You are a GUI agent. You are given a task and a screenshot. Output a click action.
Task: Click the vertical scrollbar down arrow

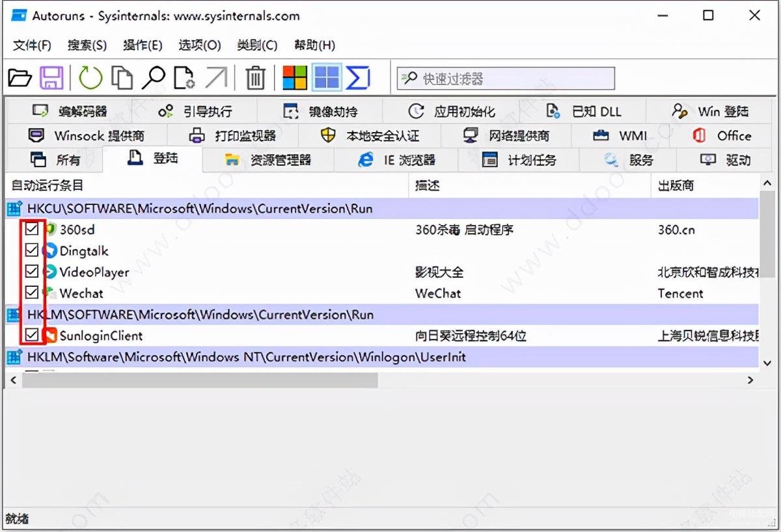point(767,363)
